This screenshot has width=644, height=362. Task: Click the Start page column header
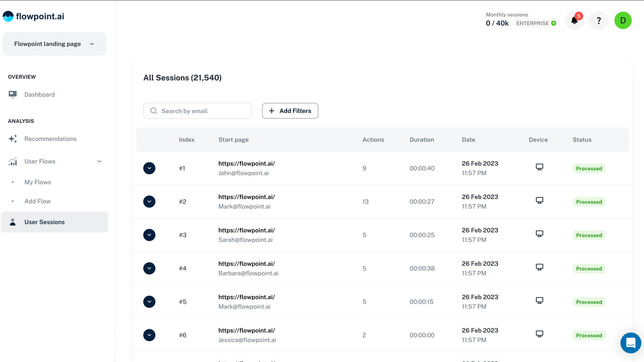(233, 140)
